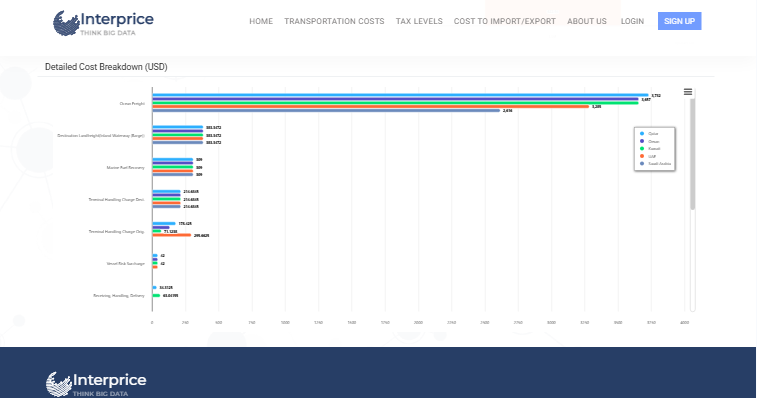Toggle the Oman series in the legend
Viewport: 757px width, 398px height.
[x=650, y=142]
